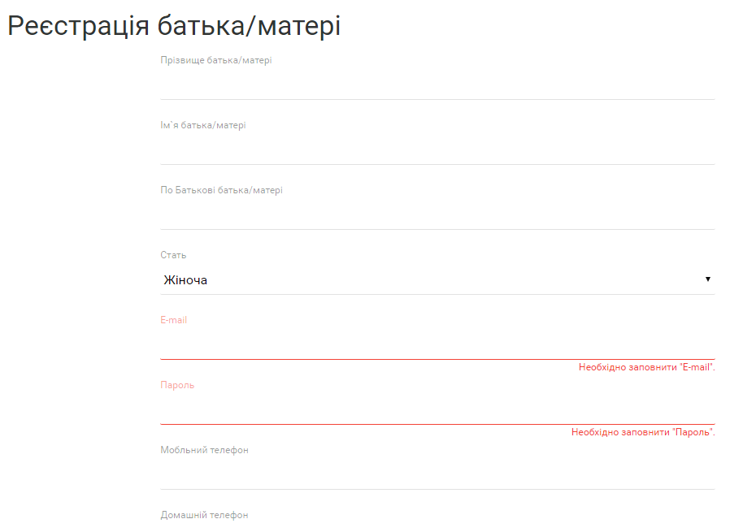
Task: Click the arrow icon of the Стать select
Action: 707,279
